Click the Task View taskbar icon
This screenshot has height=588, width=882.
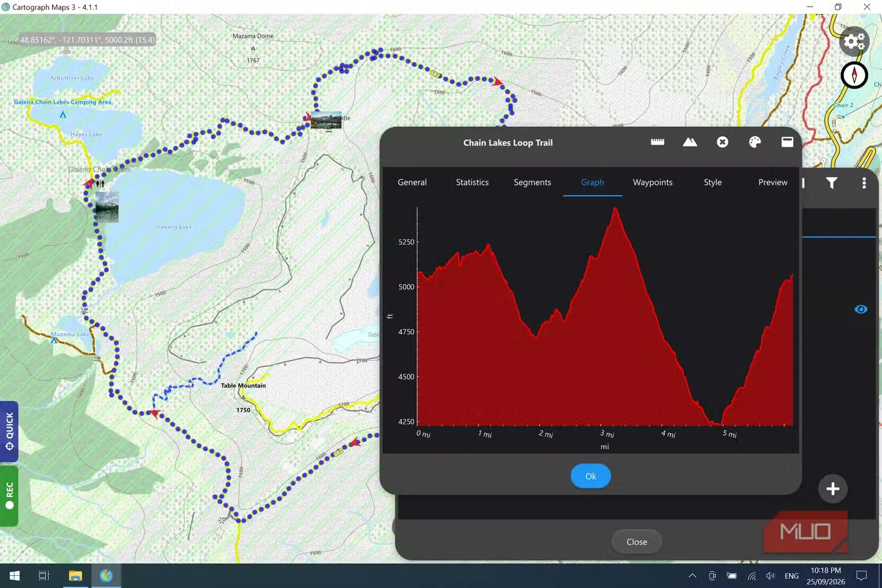click(x=44, y=576)
